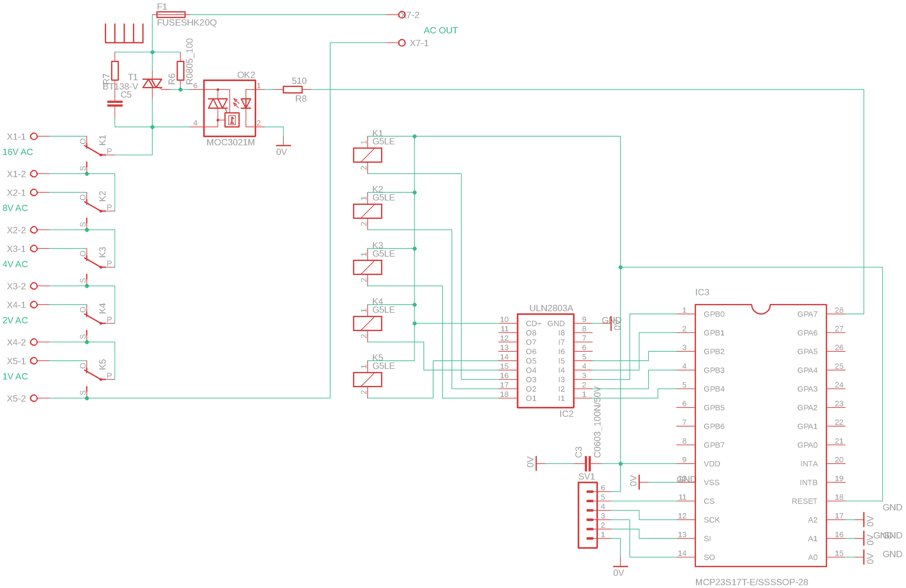Click the K3 relay coil box
The image size is (906, 588).
point(367,267)
